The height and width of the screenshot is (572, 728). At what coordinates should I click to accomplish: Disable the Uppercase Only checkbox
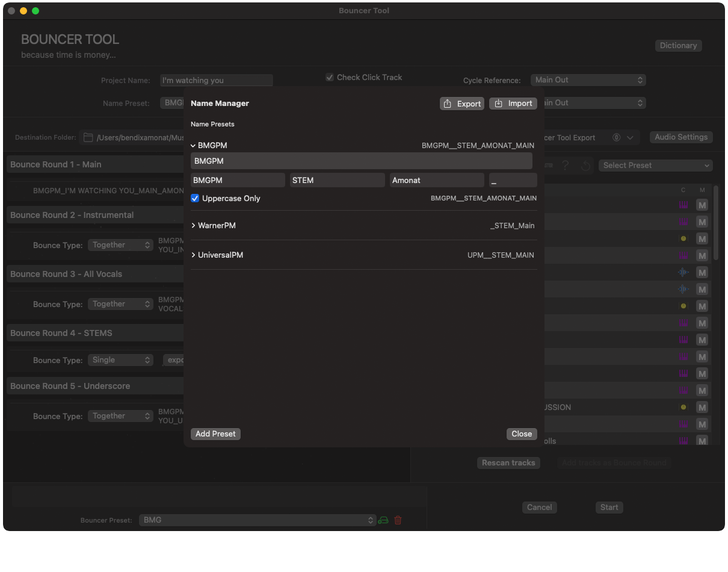[195, 198]
